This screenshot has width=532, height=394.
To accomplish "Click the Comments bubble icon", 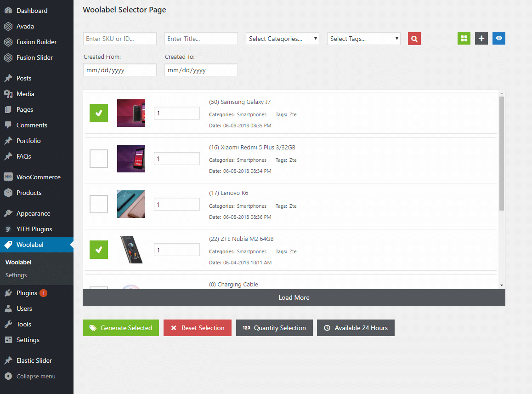I will tap(8, 125).
